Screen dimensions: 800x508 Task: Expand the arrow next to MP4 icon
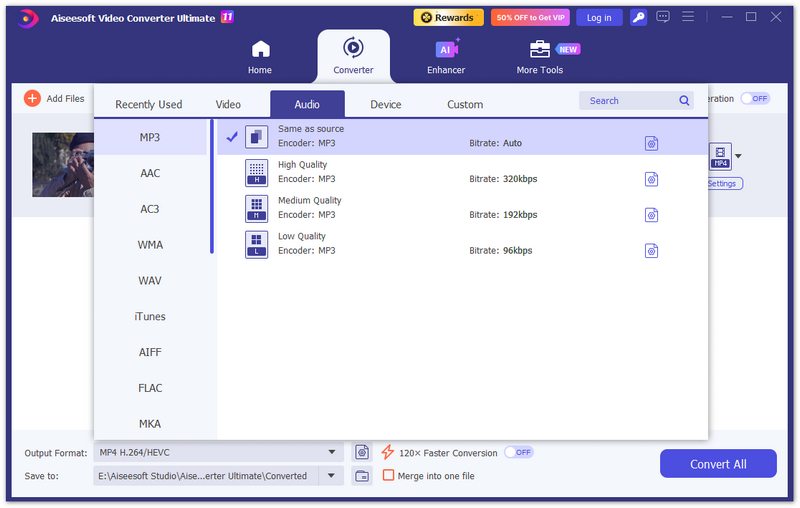(x=738, y=156)
